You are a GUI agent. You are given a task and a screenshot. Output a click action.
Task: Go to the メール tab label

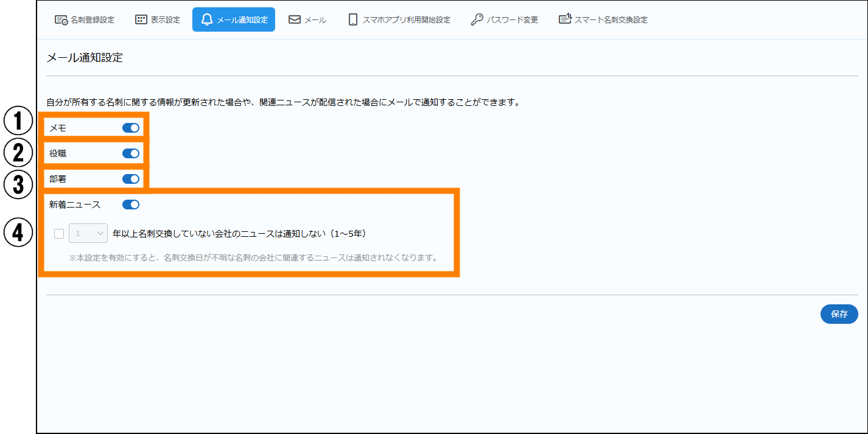(x=315, y=19)
